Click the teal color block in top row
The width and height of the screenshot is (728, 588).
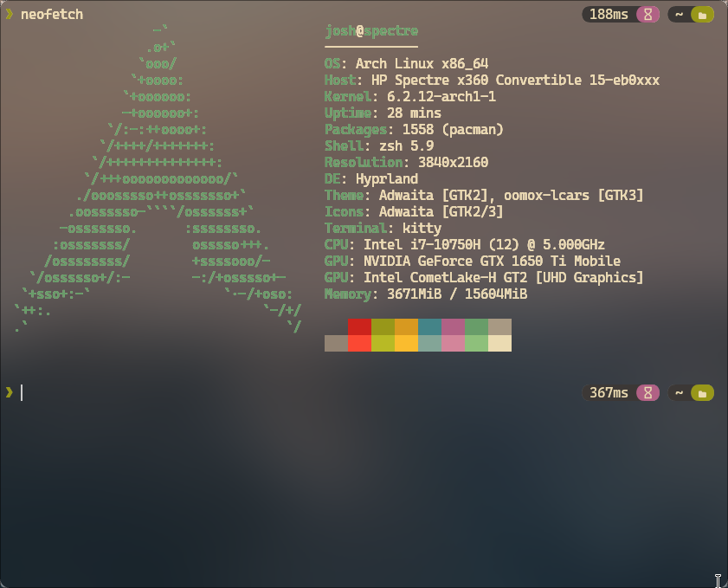click(x=430, y=327)
